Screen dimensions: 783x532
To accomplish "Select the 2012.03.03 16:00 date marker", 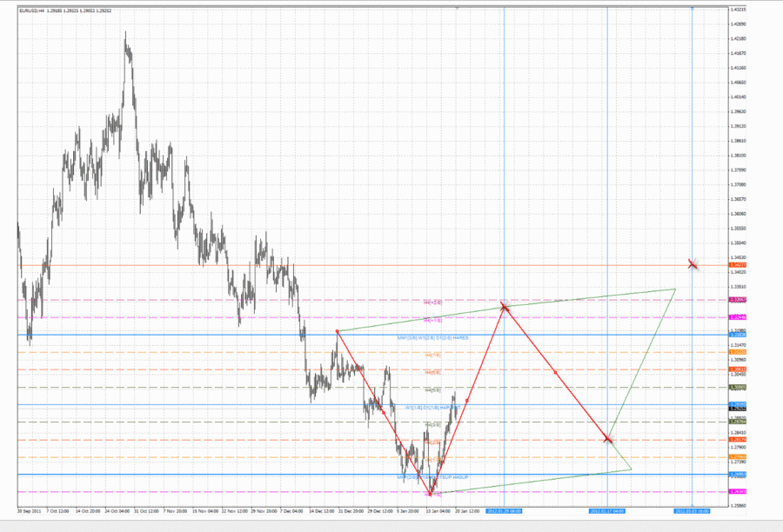I will tap(692, 510).
